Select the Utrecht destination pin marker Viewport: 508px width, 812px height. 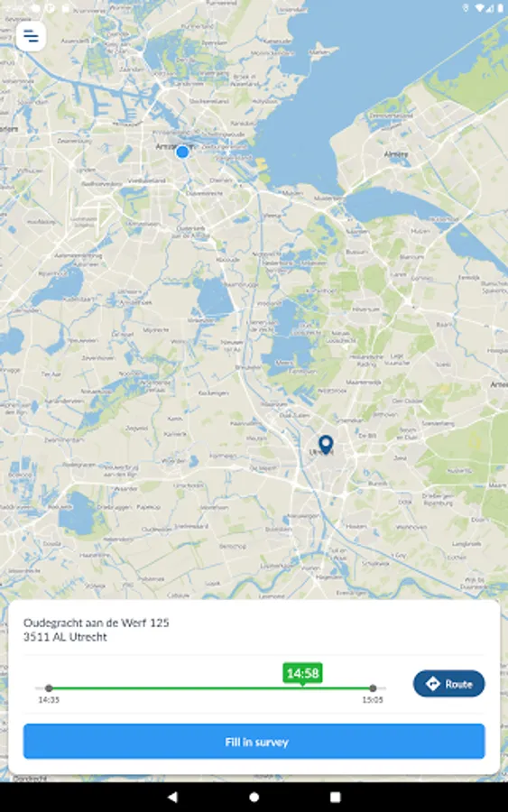point(325,445)
